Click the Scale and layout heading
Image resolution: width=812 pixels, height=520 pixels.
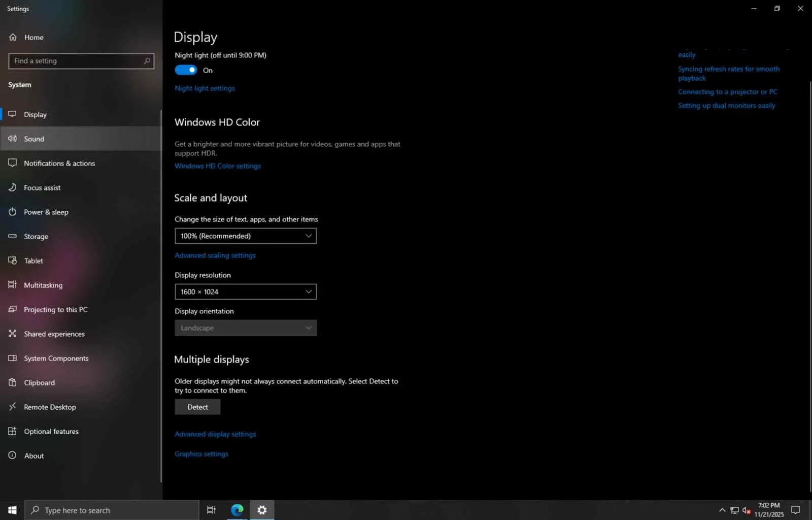click(x=211, y=198)
